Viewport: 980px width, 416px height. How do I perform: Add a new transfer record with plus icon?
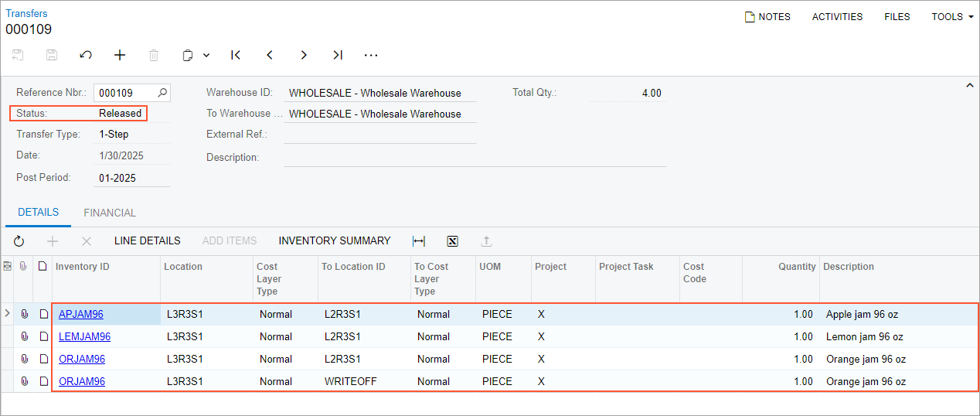click(x=120, y=55)
